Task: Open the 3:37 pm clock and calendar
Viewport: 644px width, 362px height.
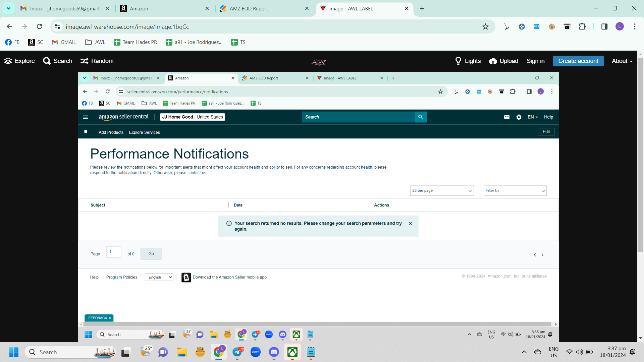Action: click(x=612, y=352)
